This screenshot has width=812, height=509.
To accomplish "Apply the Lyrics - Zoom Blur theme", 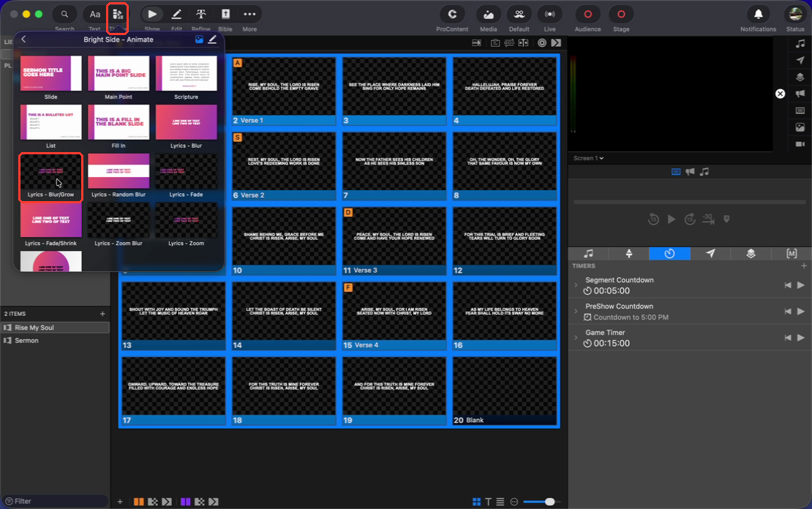I will pyautogui.click(x=119, y=225).
